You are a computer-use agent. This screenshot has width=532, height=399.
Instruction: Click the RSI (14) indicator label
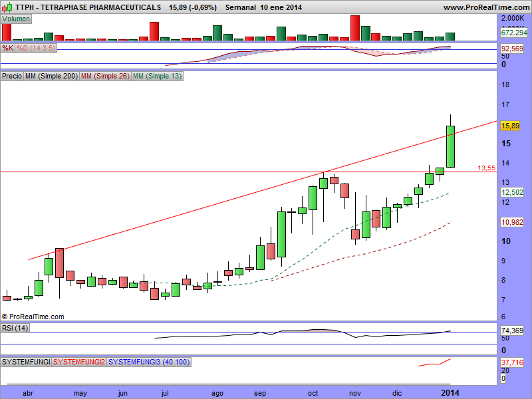click(15, 328)
